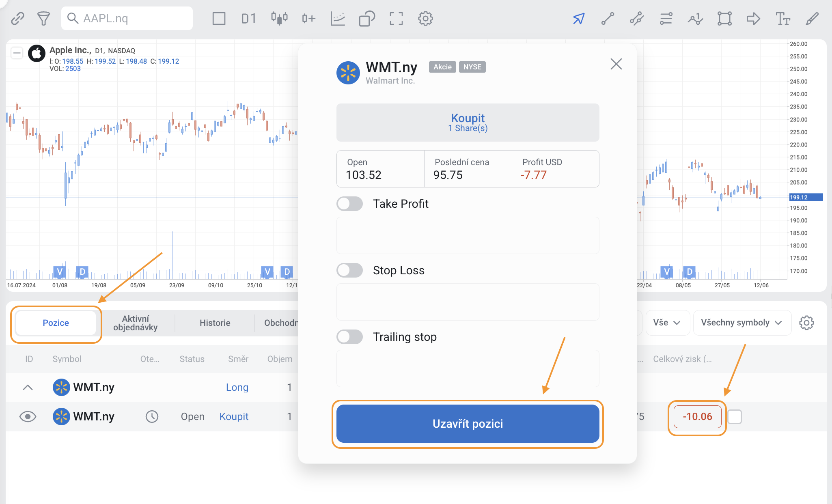Toggle eye visibility for WMT.ny position

coord(28,417)
